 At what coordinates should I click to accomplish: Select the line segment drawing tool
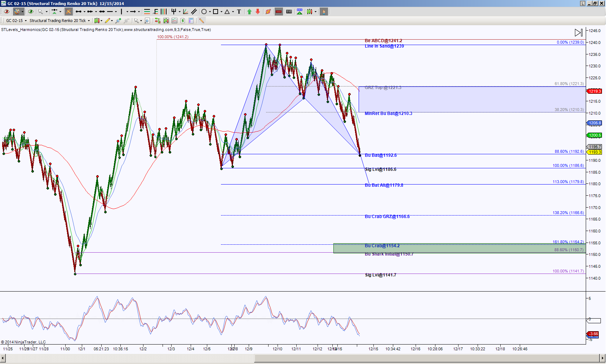pos(78,12)
